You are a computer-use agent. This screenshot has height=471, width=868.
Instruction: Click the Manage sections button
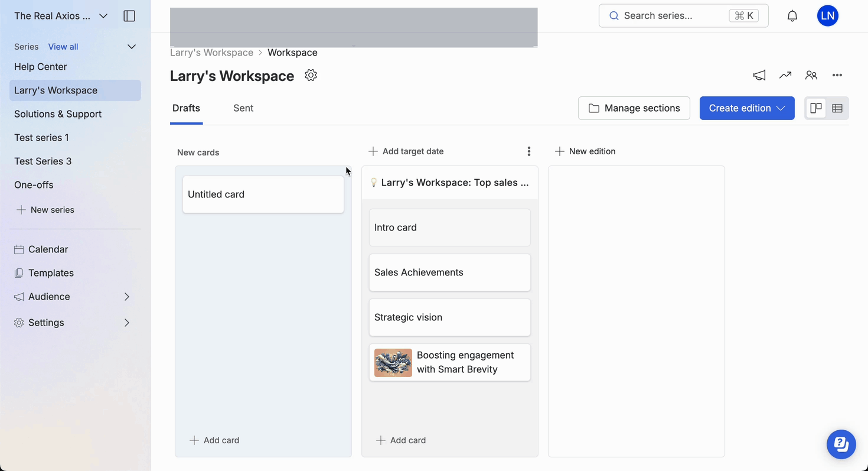coord(634,108)
